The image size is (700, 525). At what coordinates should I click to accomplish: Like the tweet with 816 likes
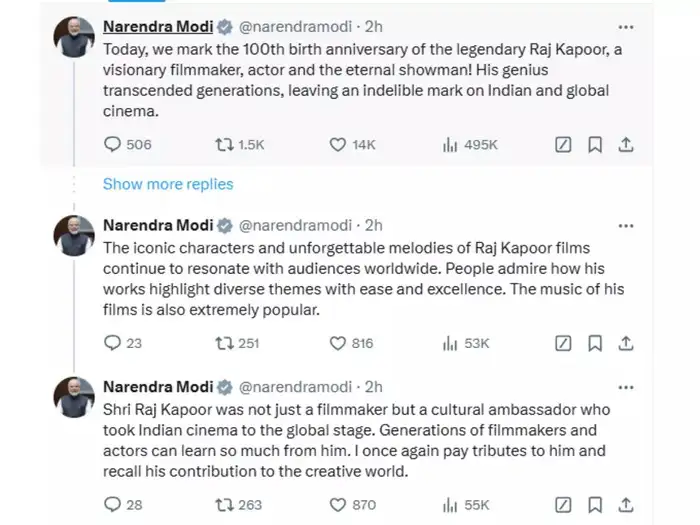[338, 343]
